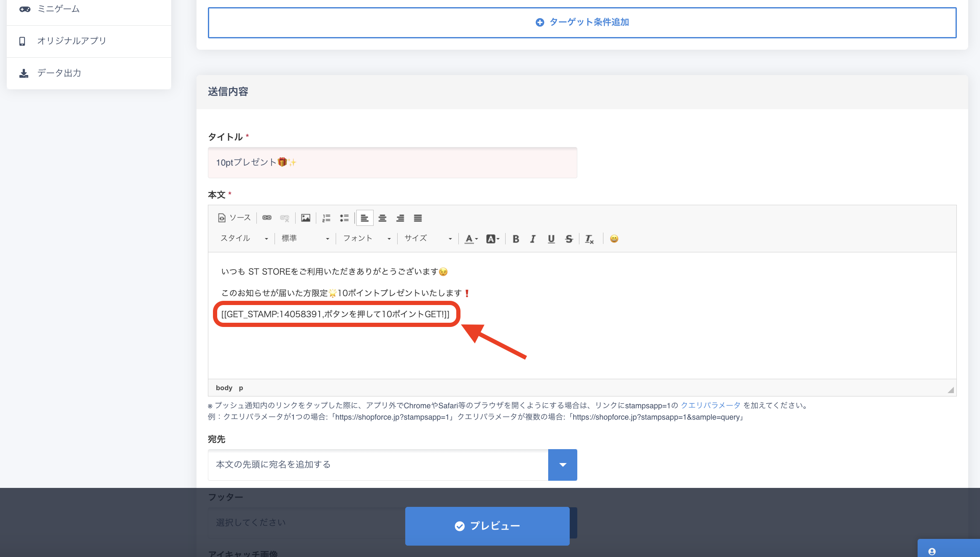Click the タイトル input field
980x557 pixels.
[392, 163]
